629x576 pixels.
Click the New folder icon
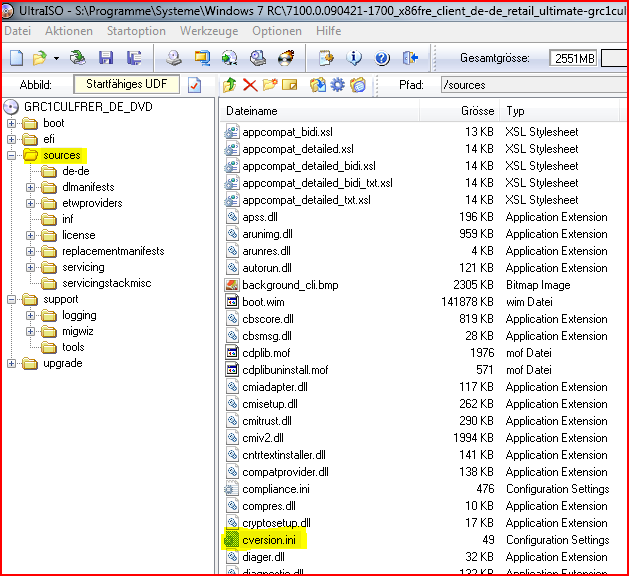point(270,85)
